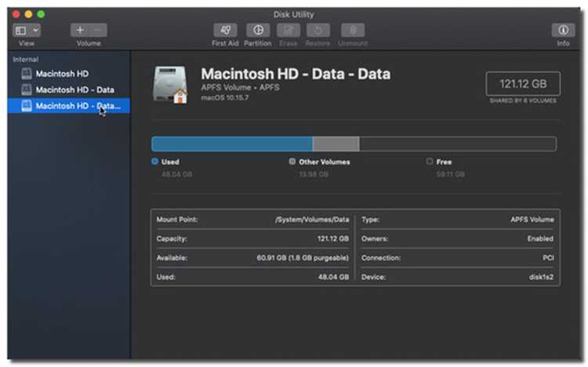This screenshot has height=367, width=588.
Task: Click the 121.12 GB capacity box
Action: (x=523, y=84)
